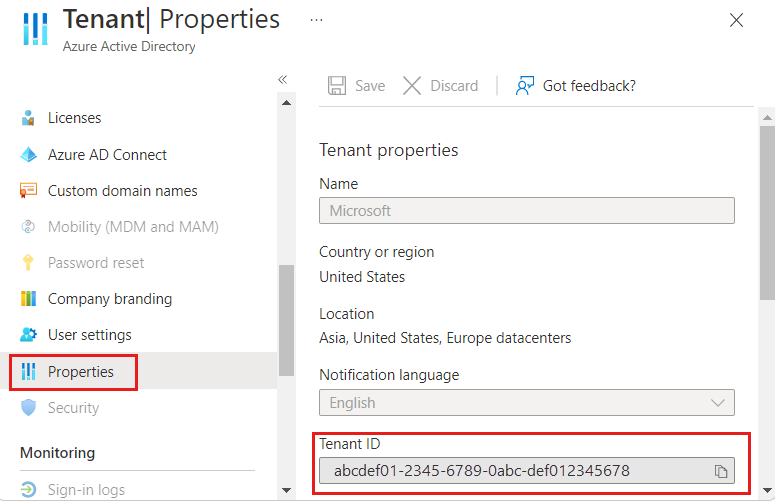Collapse the sidebar with double chevron
This screenshot has height=501, width=775.
[283, 79]
